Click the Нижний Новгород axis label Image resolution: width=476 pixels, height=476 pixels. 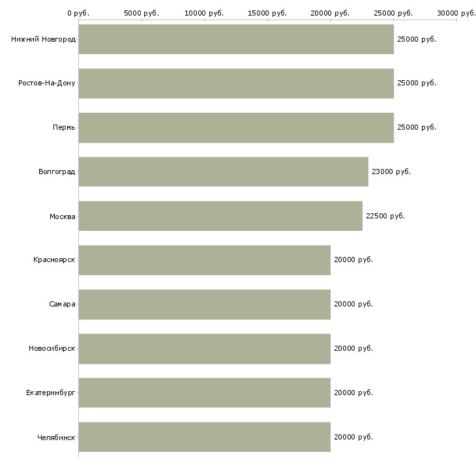43,40
